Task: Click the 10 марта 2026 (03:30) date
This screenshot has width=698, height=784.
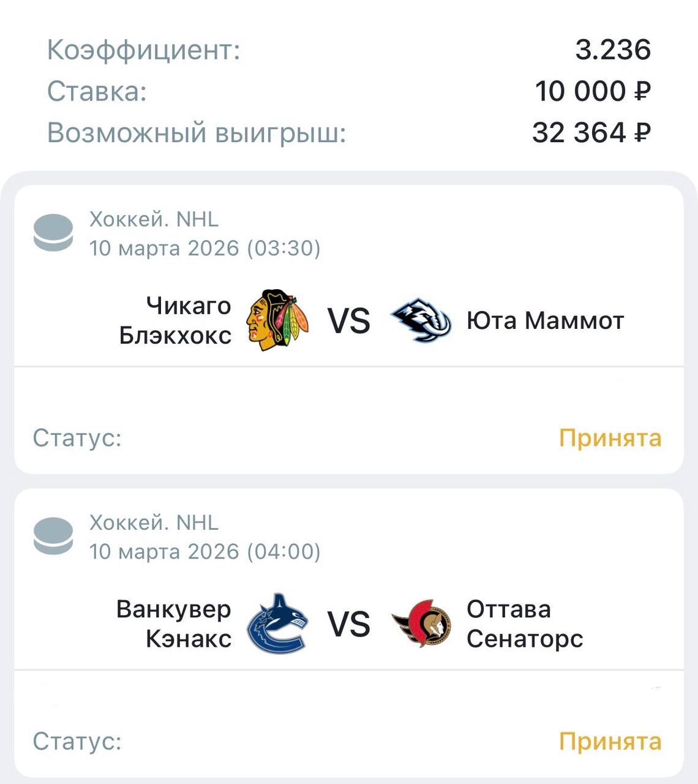Action: click(205, 248)
